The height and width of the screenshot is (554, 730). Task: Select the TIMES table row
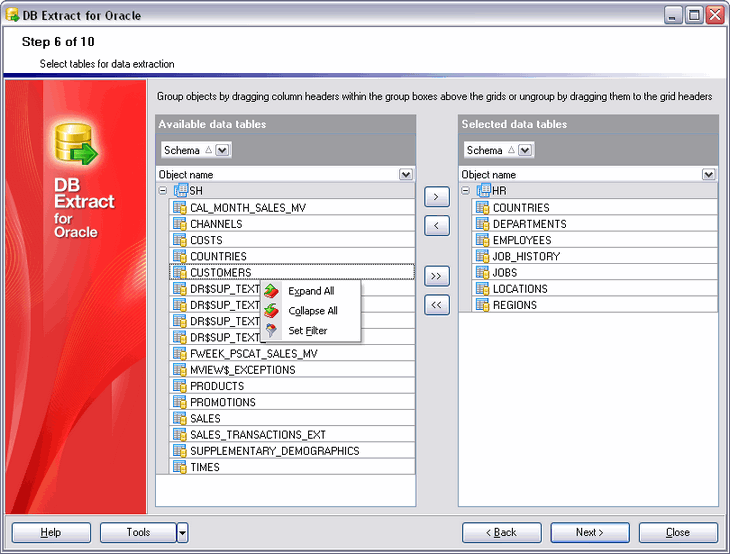[x=292, y=466]
